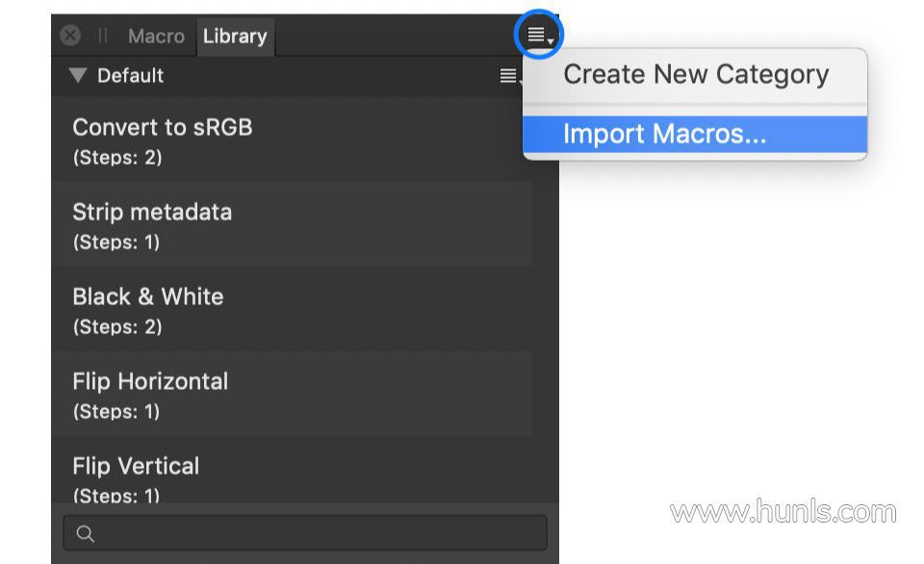Select the Default category header label

130,75
